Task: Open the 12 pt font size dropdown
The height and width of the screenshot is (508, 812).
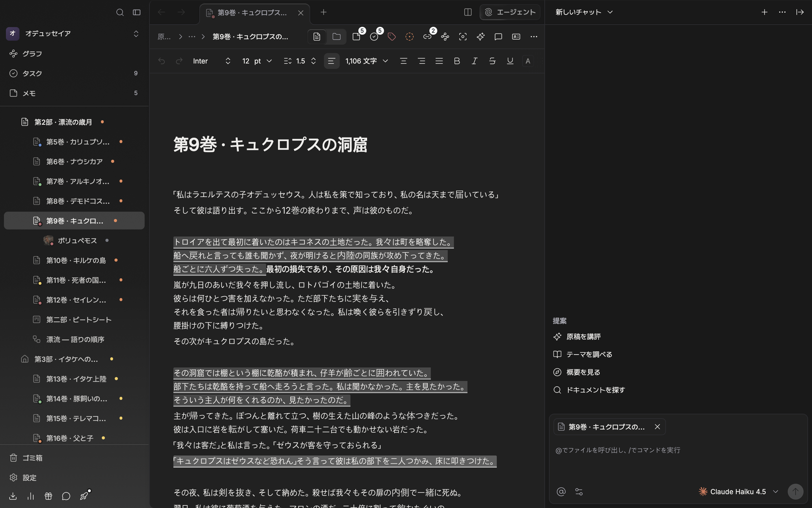Action: (257, 61)
